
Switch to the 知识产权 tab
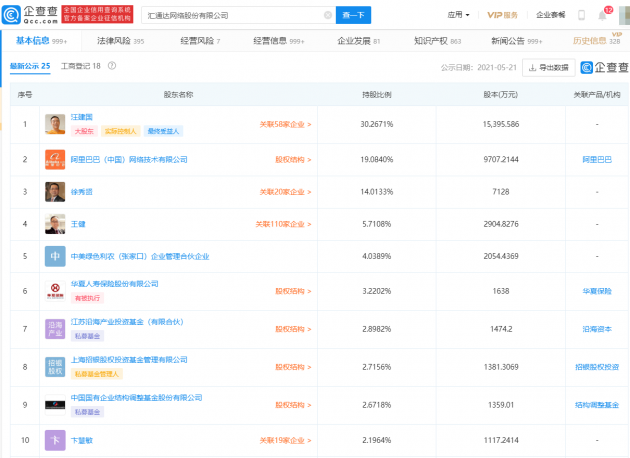437,41
